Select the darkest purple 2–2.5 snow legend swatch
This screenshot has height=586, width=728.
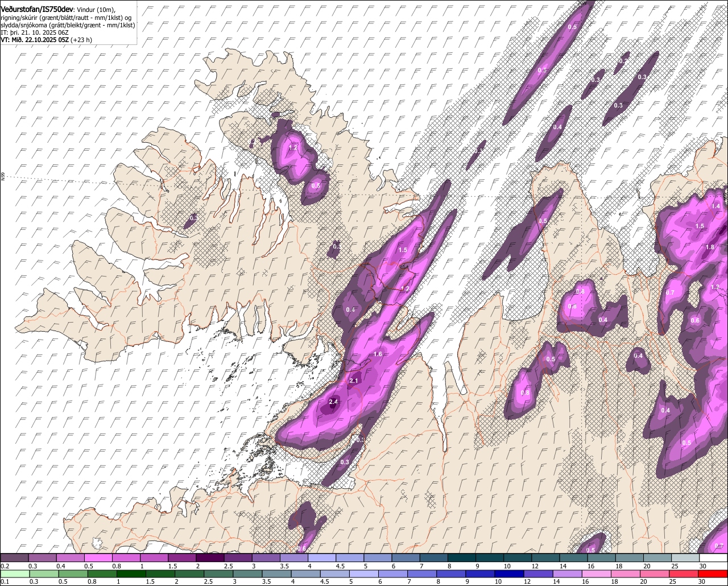(210, 558)
